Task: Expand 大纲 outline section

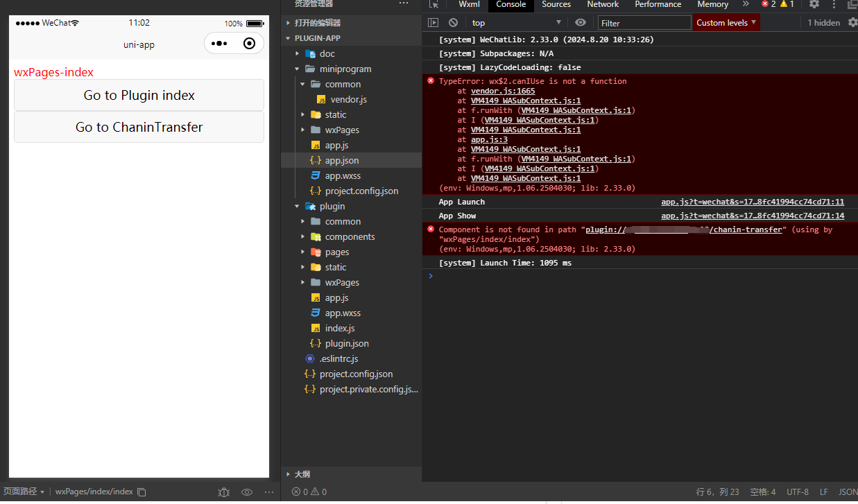Action: pos(289,474)
